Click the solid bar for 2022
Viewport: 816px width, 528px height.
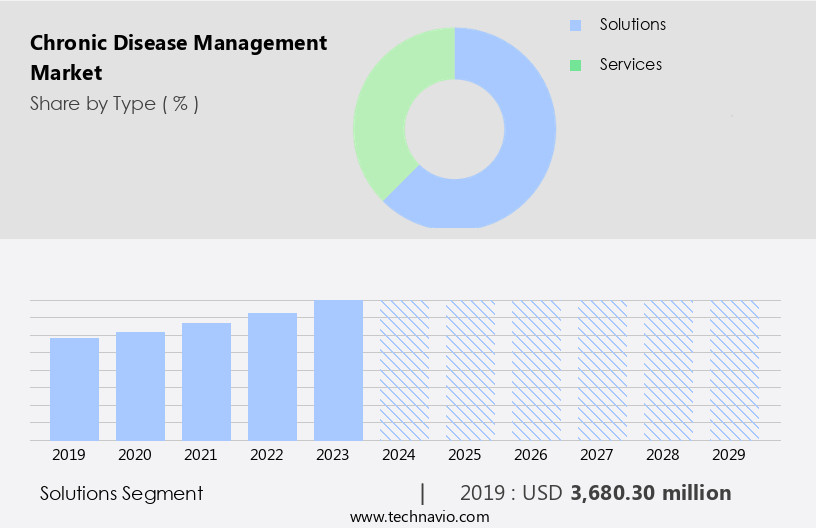pos(272,376)
